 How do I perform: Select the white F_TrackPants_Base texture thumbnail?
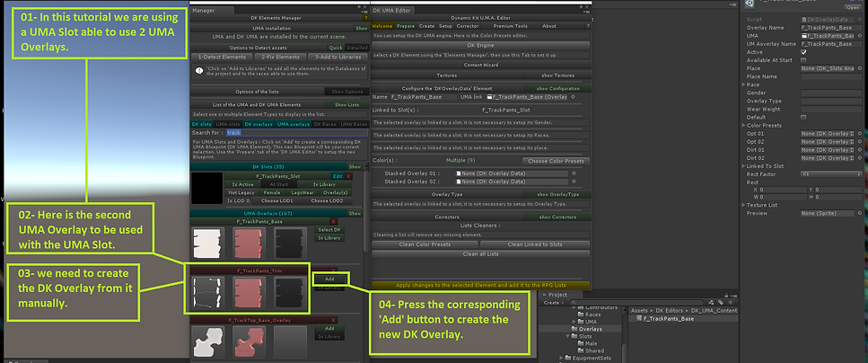coord(207,243)
